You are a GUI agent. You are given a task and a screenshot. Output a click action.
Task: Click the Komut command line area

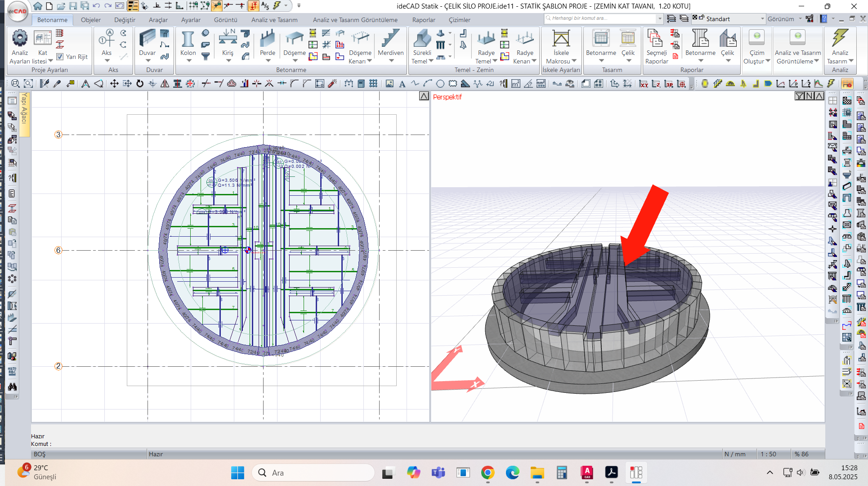427,444
